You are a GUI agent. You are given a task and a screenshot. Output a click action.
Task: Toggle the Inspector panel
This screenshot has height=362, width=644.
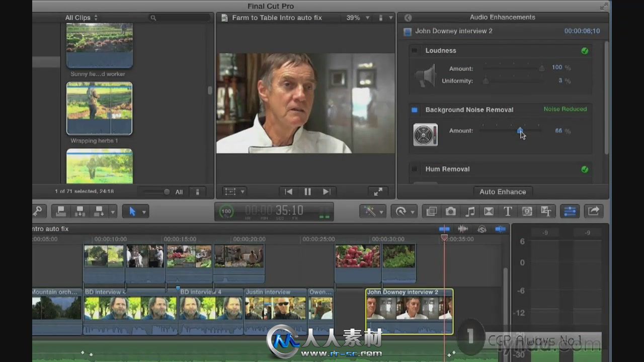click(x=570, y=212)
